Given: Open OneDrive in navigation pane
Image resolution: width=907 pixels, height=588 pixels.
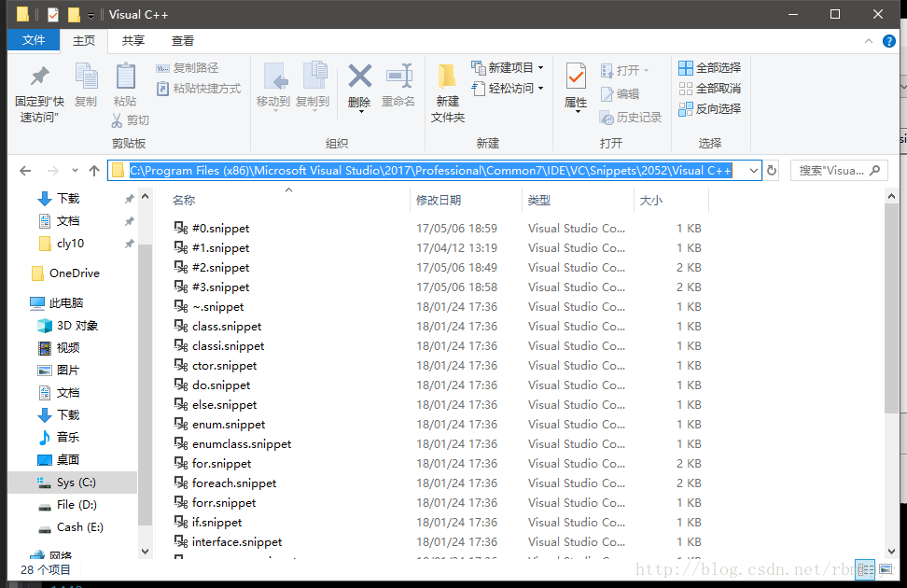Looking at the screenshot, I should [x=64, y=273].
